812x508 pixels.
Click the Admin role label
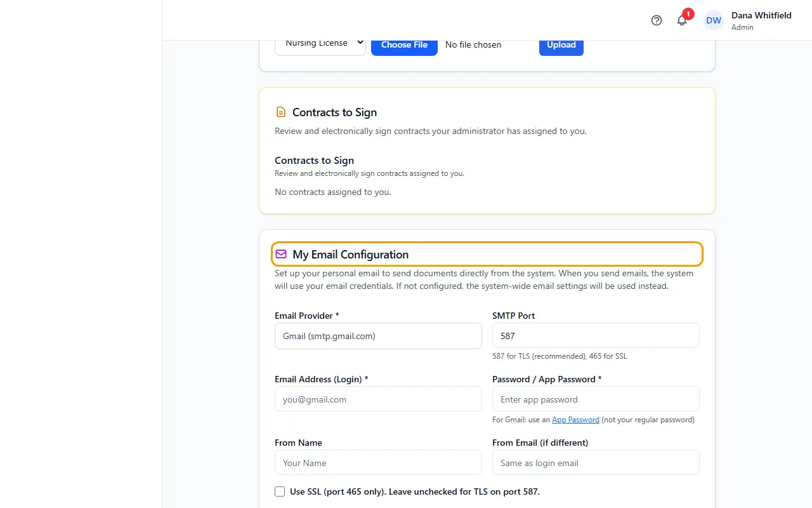[742, 27]
